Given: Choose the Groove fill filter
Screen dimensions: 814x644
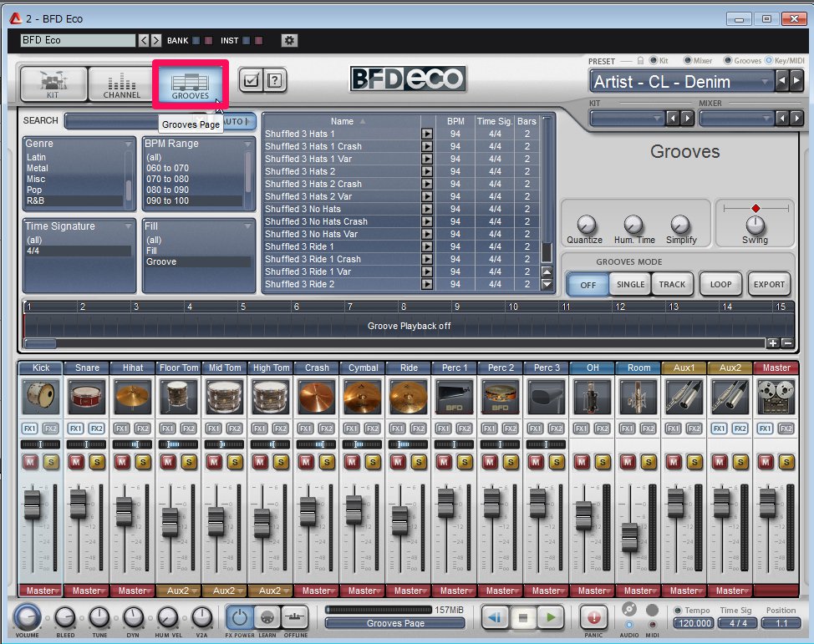Looking at the screenshot, I should 197,262.
